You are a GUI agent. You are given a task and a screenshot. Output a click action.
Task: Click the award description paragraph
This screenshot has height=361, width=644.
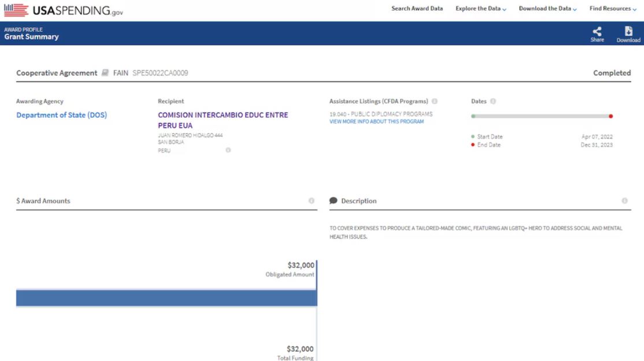(x=476, y=232)
